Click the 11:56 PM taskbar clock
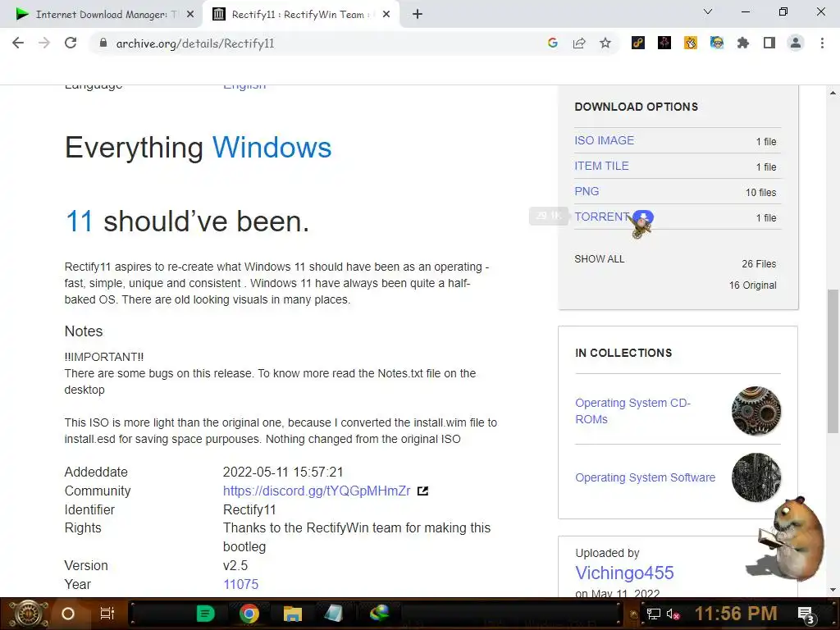Screen dimensions: 840x630 tap(736, 614)
